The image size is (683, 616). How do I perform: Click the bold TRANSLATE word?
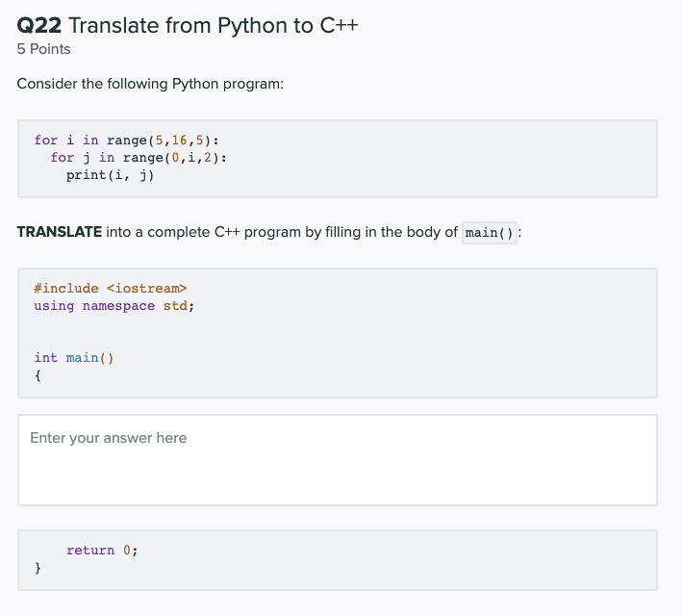click(x=60, y=232)
